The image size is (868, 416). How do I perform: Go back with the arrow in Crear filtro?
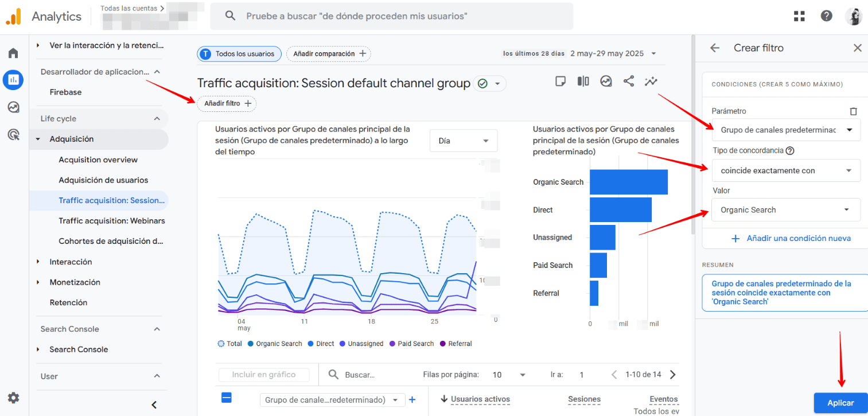click(714, 48)
